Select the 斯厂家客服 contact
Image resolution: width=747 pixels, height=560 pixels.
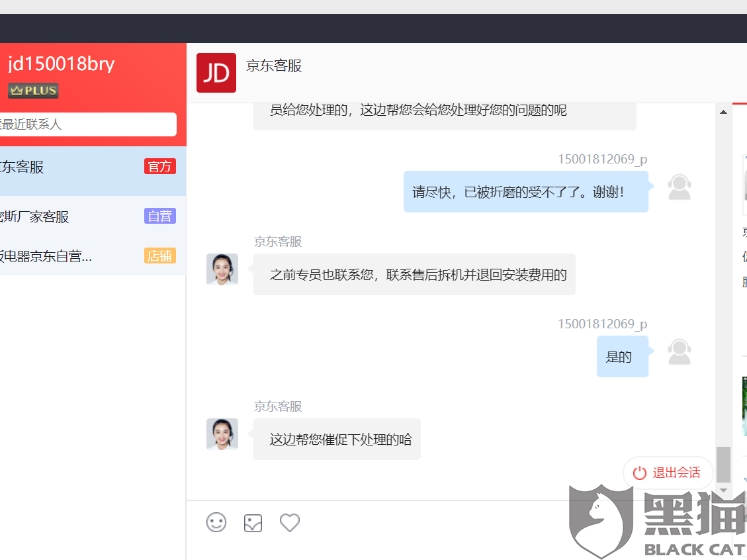pyautogui.click(x=93, y=216)
